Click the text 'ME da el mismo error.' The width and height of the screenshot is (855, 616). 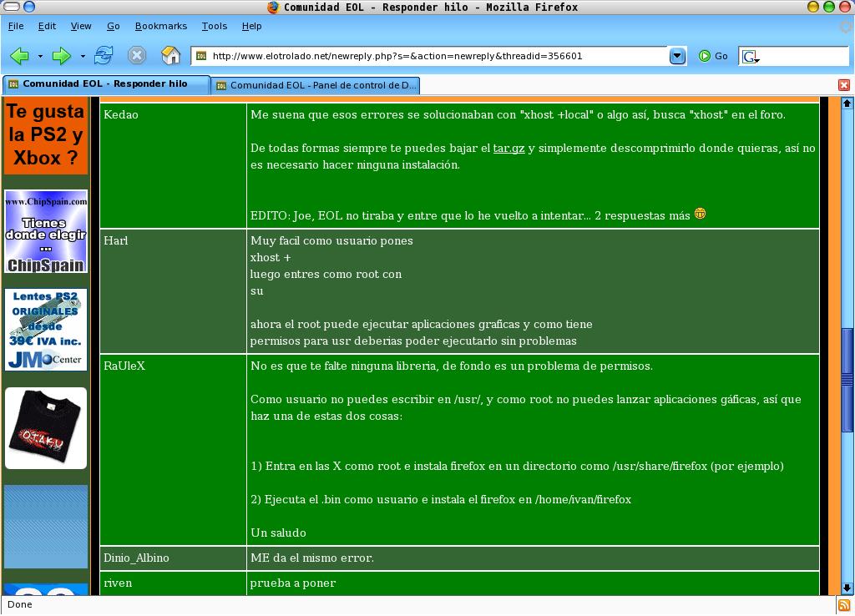(x=312, y=558)
